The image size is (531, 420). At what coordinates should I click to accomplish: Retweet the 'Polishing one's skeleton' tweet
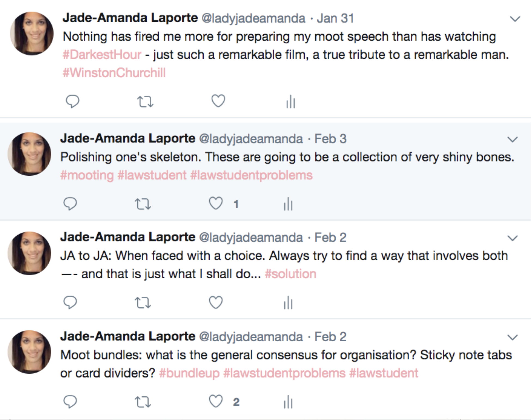(143, 204)
